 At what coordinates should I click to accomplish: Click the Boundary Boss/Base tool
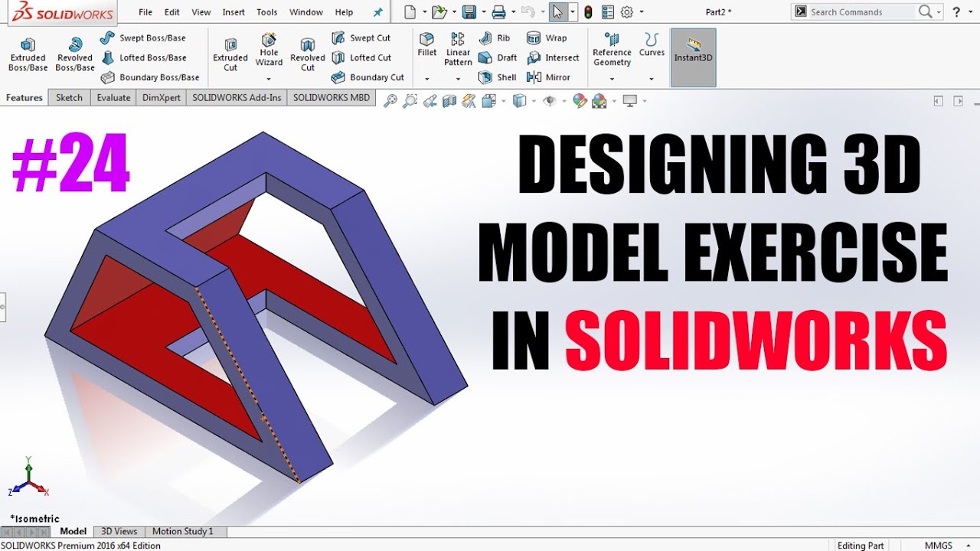[x=150, y=77]
